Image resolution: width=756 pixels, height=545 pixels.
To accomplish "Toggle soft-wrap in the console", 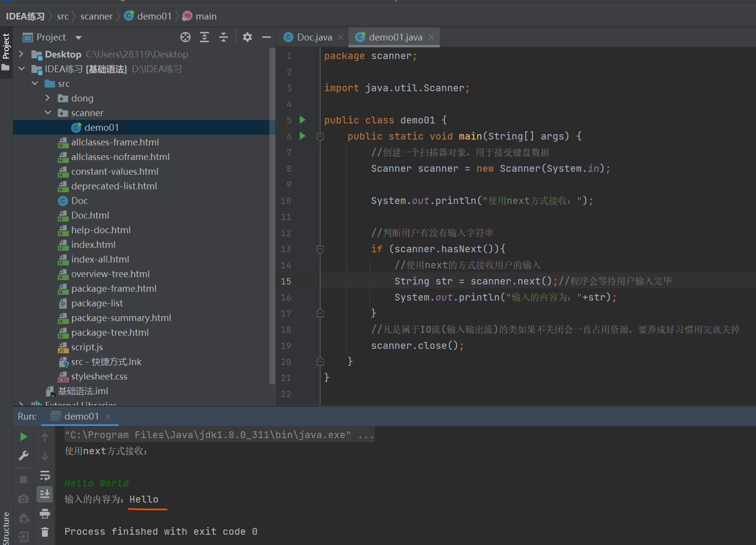I will click(x=45, y=475).
